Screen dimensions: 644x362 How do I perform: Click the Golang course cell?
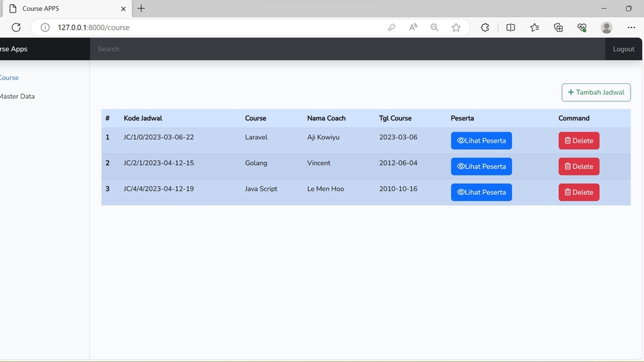(x=256, y=163)
